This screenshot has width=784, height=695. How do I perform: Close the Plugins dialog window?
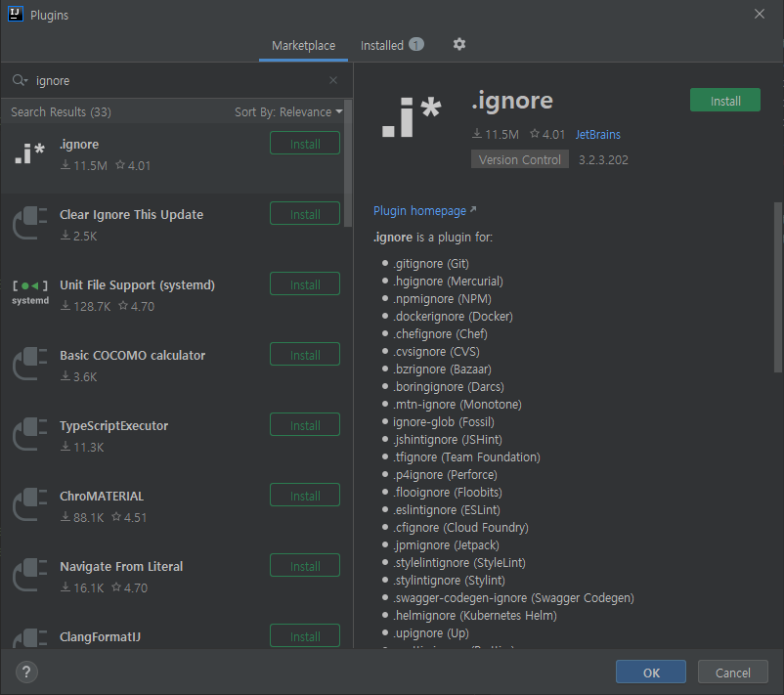click(759, 14)
